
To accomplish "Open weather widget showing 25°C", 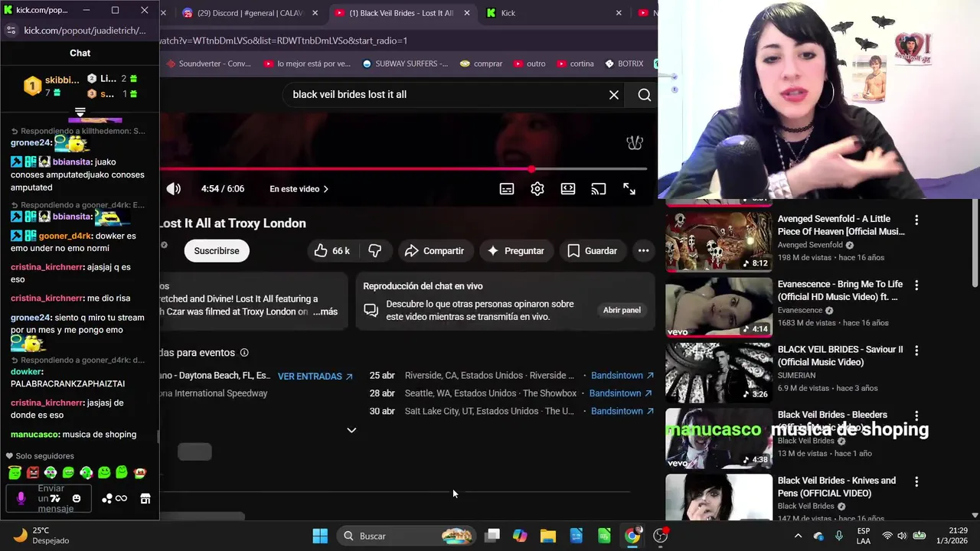I will [42, 536].
